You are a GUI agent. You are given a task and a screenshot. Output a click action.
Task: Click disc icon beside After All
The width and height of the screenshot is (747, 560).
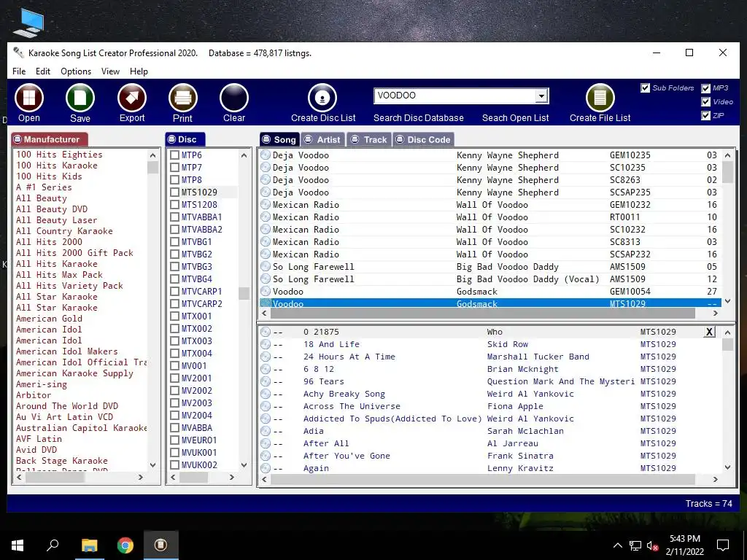[266, 443]
